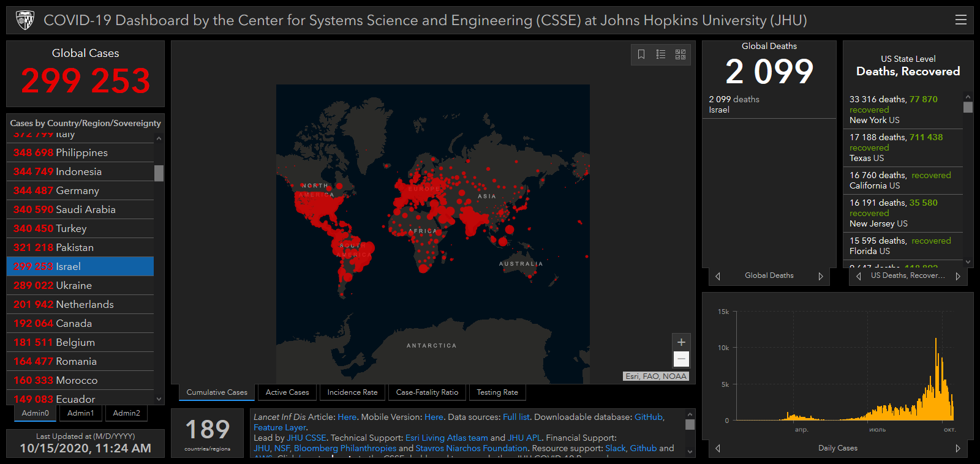
Task: Select the Admin1 tab
Action: click(81, 413)
